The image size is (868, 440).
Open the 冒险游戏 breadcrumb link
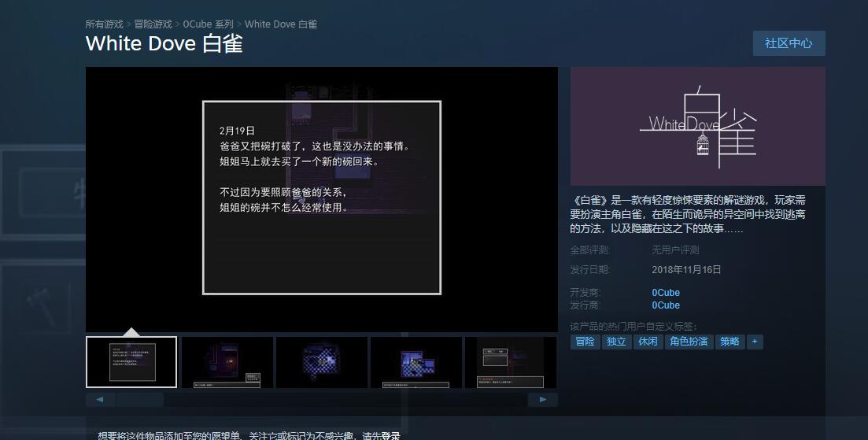point(153,24)
